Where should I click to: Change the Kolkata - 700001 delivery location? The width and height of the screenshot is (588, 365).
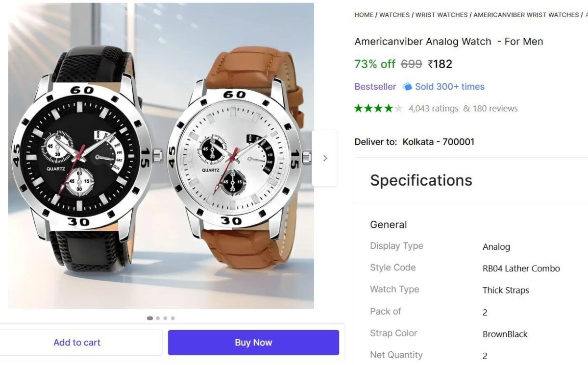(x=438, y=142)
